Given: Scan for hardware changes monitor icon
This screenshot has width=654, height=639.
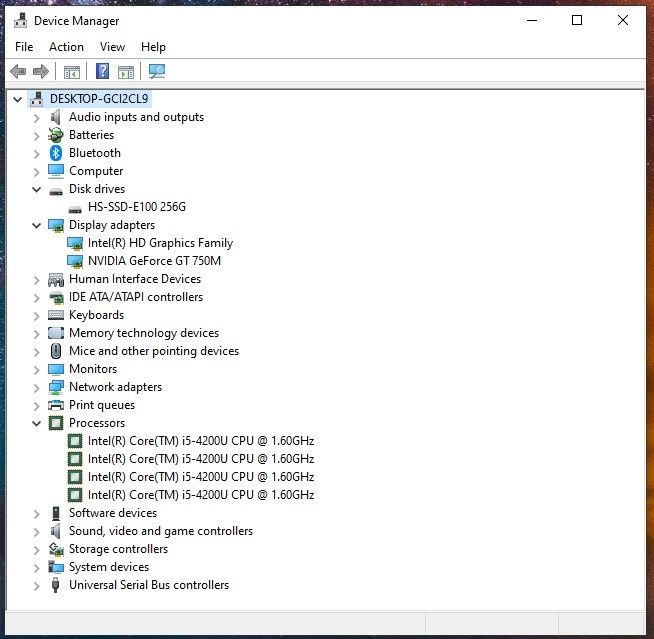Looking at the screenshot, I should 157,71.
